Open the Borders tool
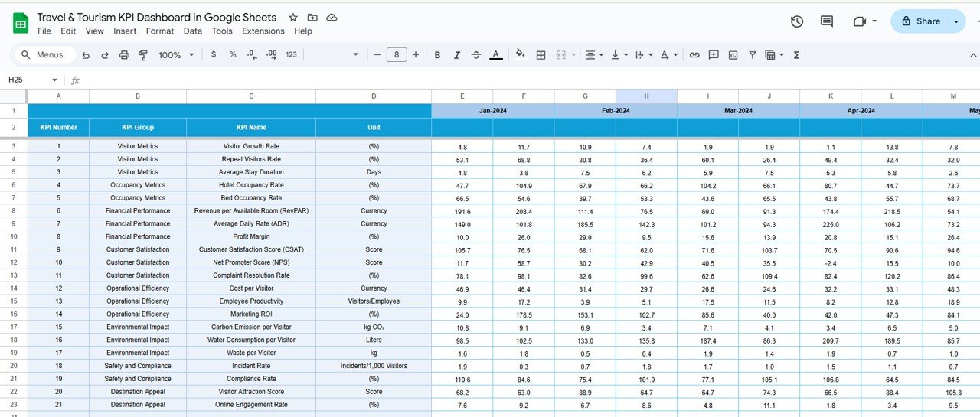This screenshot has width=980, height=417. (541, 55)
